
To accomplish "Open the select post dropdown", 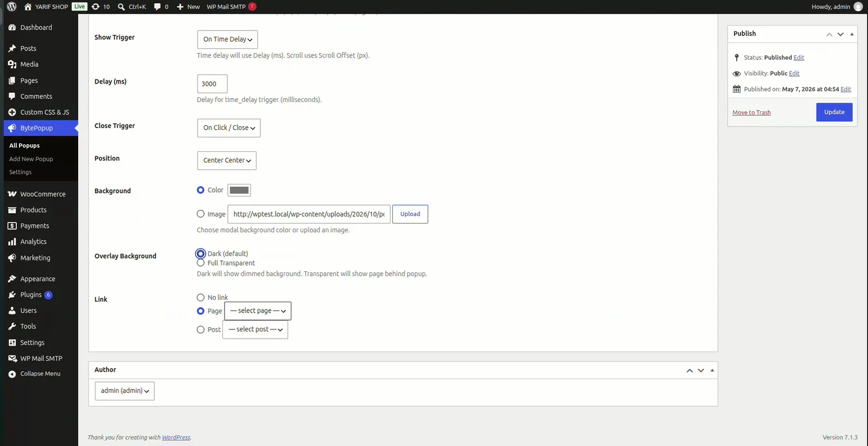I will 256,329.
